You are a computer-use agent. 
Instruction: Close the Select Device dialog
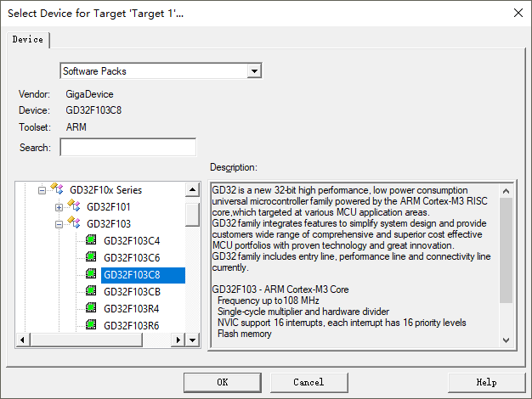click(x=518, y=13)
